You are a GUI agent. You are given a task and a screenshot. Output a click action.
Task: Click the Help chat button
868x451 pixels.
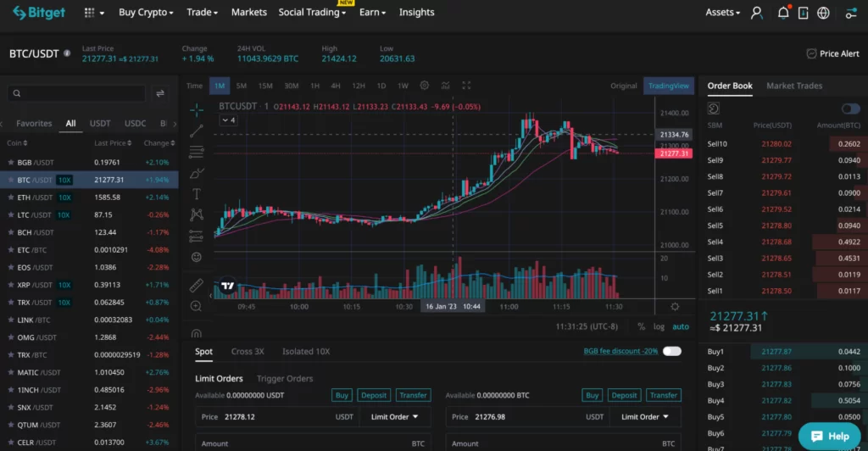829,436
